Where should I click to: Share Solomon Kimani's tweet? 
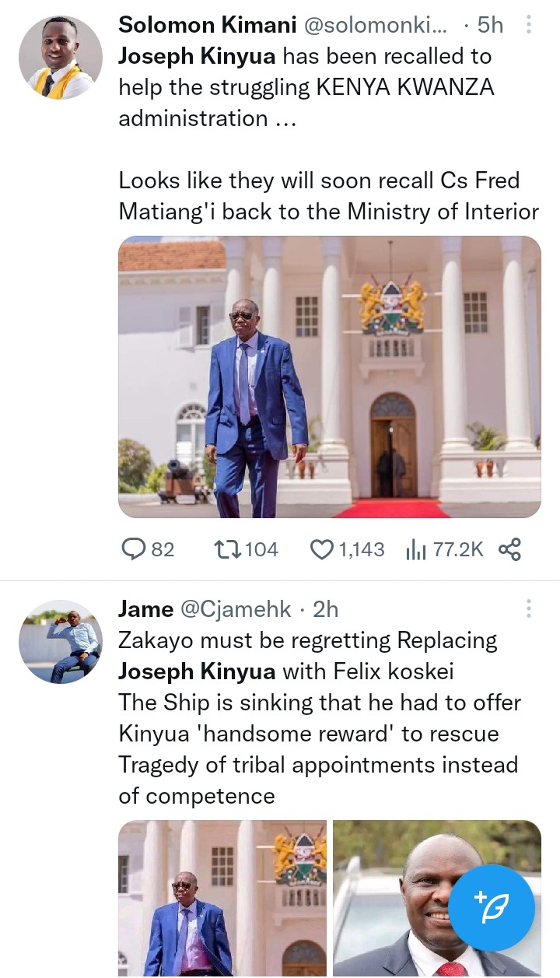tap(509, 550)
